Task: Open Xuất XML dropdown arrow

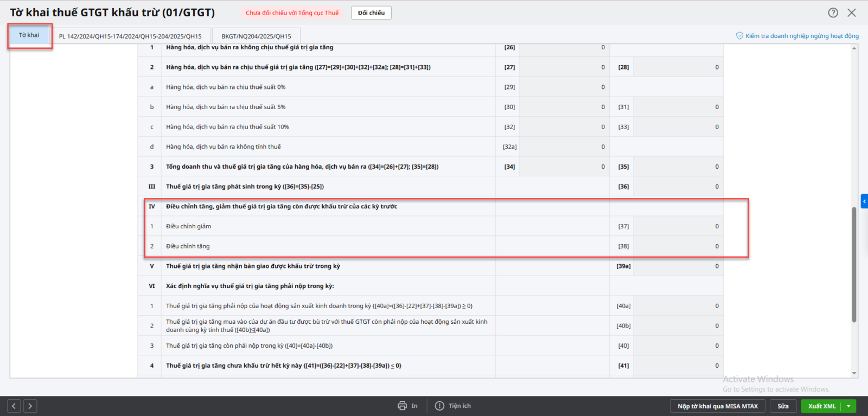Action: [848, 406]
